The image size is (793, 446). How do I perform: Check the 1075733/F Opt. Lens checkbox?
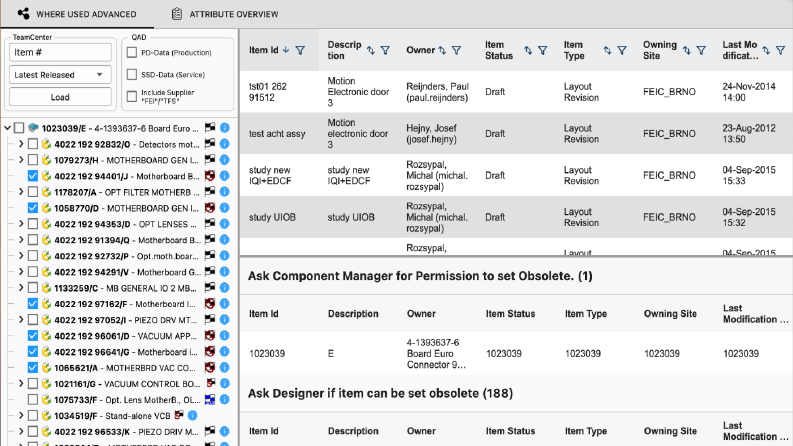click(x=33, y=399)
